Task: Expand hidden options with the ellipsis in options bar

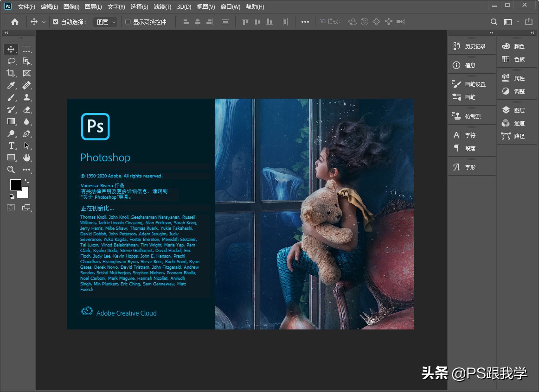Action: 305,21
